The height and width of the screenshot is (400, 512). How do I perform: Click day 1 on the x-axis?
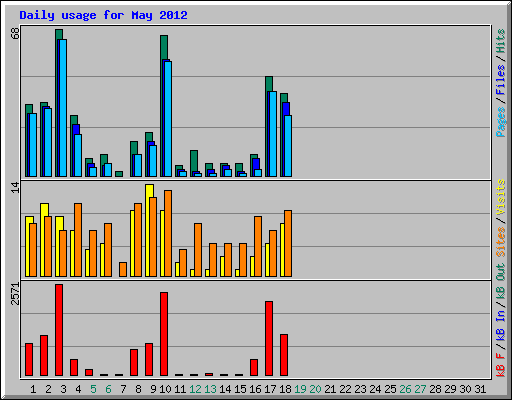[33, 389]
